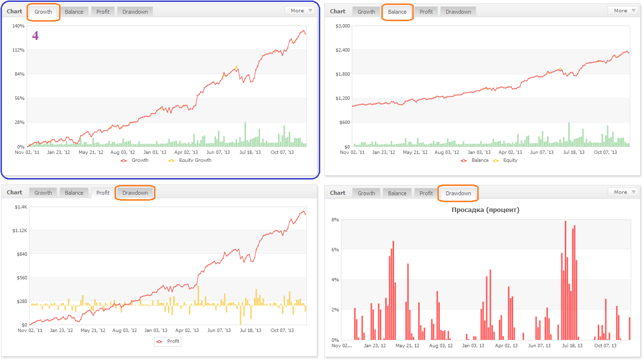Screen dimensions: 644x363
Task: Toggle the Equity series in Balance chart legend
Action: pyautogui.click(x=505, y=160)
